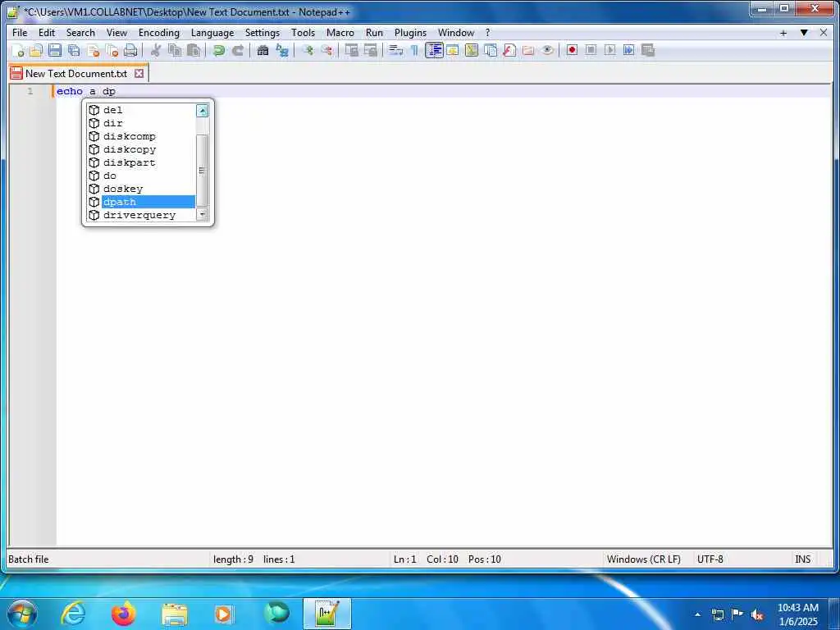Click the Close document toolbar icon
This screenshot has height=630, width=840.
(94, 50)
